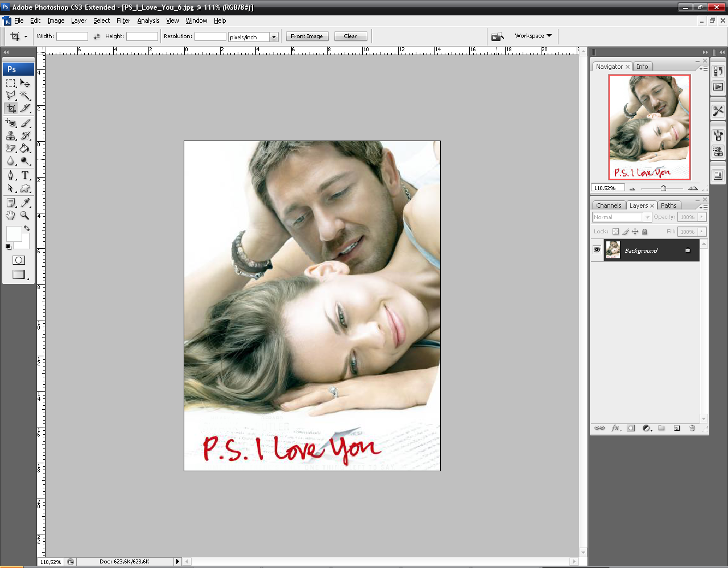Image resolution: width=728 pixels, height=568 pixels.
Task: Toggle Lock image pixels
Action: click(x=626, y=232)
